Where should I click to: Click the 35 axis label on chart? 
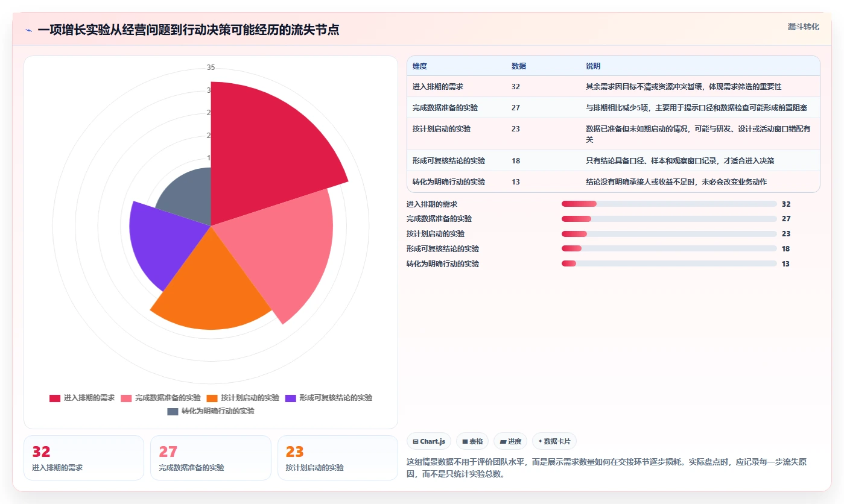coord(211,68)
